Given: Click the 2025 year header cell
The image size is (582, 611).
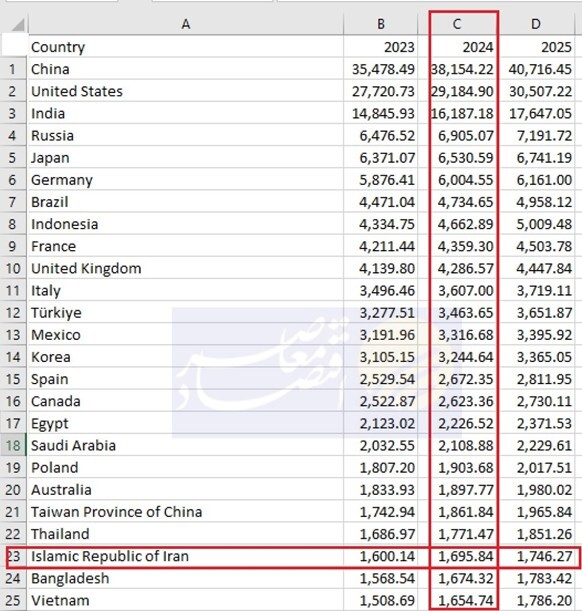Looking at the screenshot, I should click(537, 47).
